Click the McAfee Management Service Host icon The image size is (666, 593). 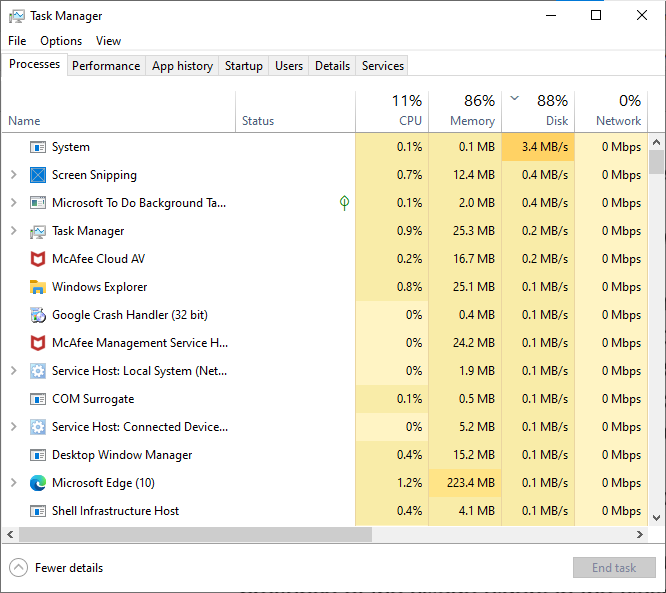pyautogui.click(x=38, y=343)
